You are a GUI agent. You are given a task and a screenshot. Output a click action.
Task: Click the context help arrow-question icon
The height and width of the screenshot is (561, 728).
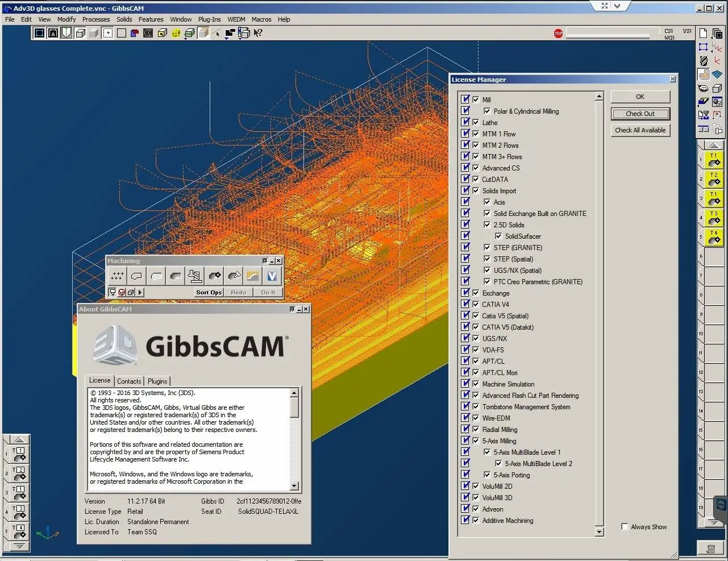pyautogui.click(x=258, y=34)
